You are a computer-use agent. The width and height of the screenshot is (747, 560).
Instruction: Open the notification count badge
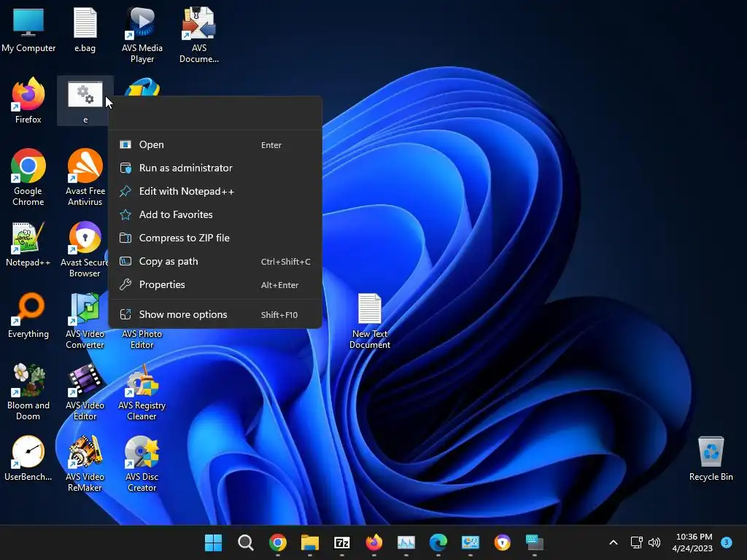727,542
